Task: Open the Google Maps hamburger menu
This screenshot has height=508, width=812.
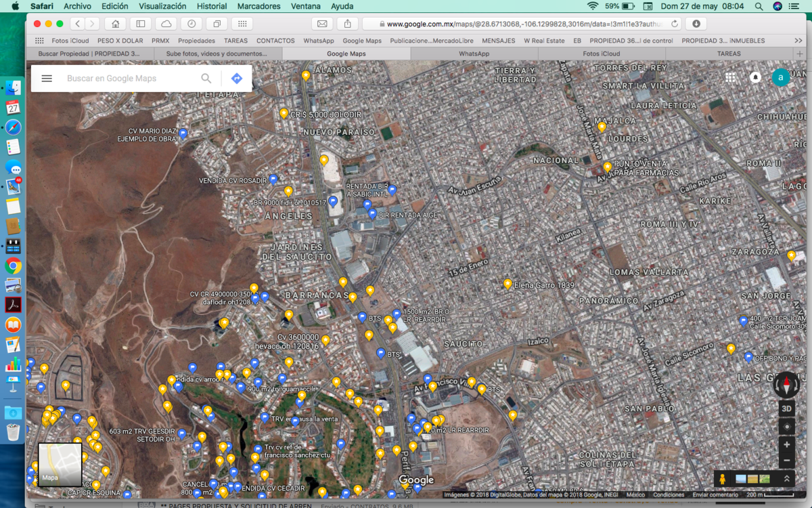Action: click(x=47, y=79)
